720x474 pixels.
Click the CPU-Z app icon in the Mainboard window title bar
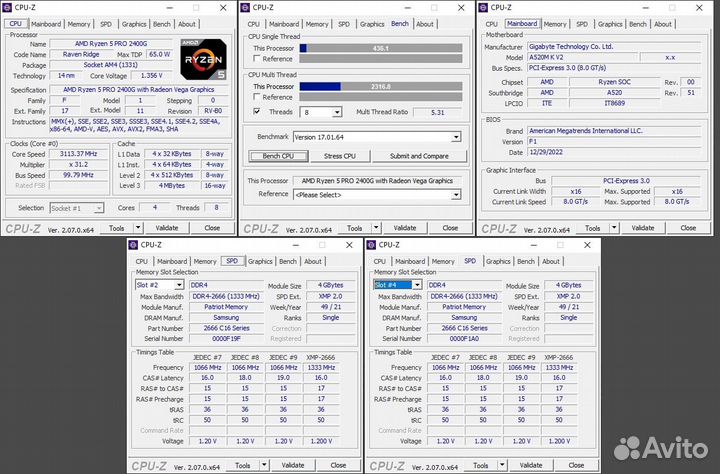[x=483, y=7]
